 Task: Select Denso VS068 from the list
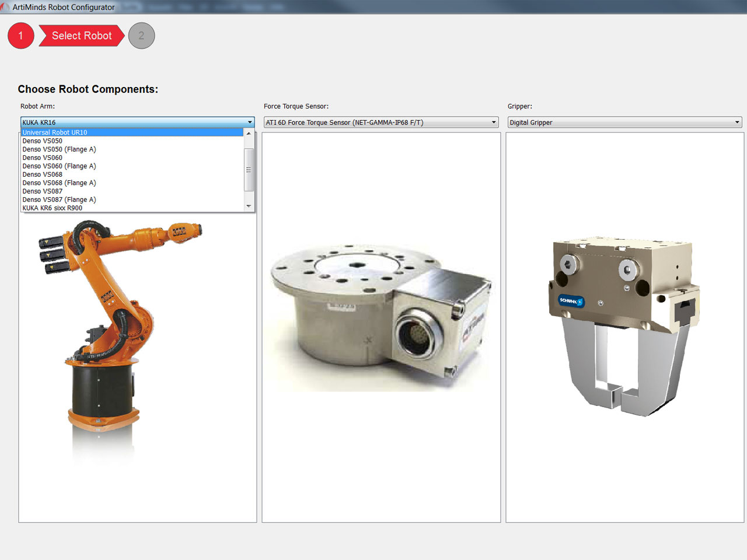(x=132, y=174)
